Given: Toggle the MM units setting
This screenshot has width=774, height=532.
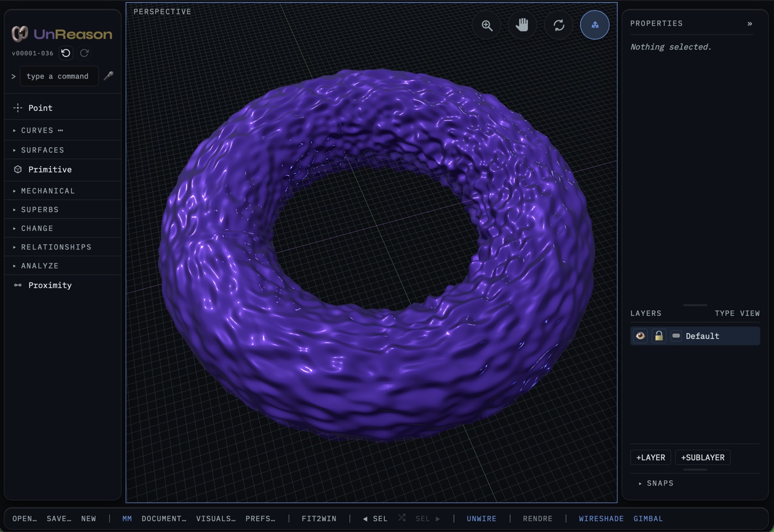Looking at the screenshot, I should click(x=127, y=519).
